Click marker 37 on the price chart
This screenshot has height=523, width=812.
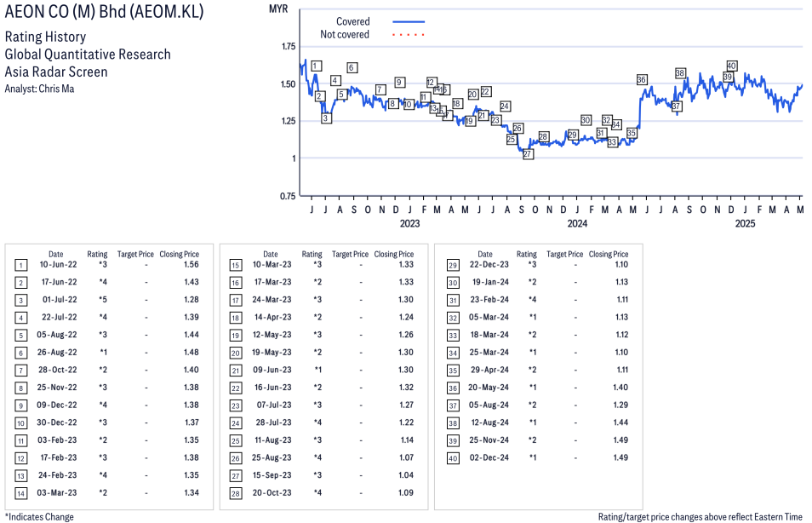pyautogui.click(x=676, y=106)
